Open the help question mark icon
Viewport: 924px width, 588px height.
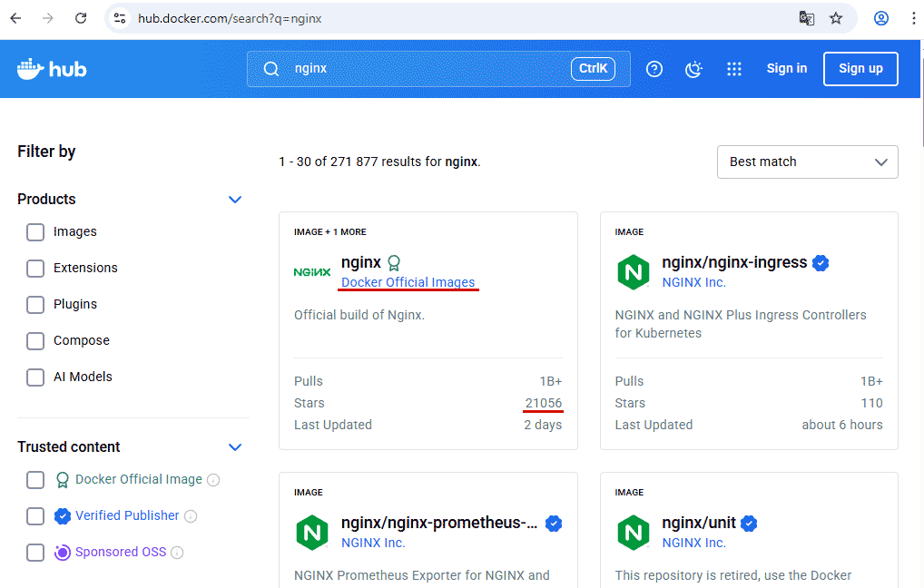[x=654, y=69]
